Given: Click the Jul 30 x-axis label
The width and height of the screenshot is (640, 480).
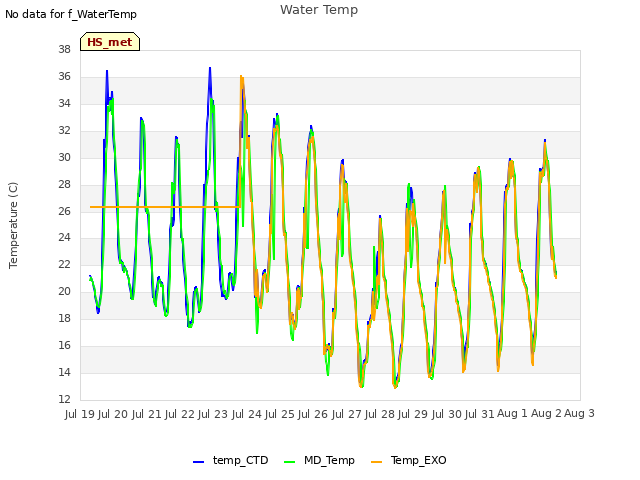Looking at the screenshot, I should point(447,414).
